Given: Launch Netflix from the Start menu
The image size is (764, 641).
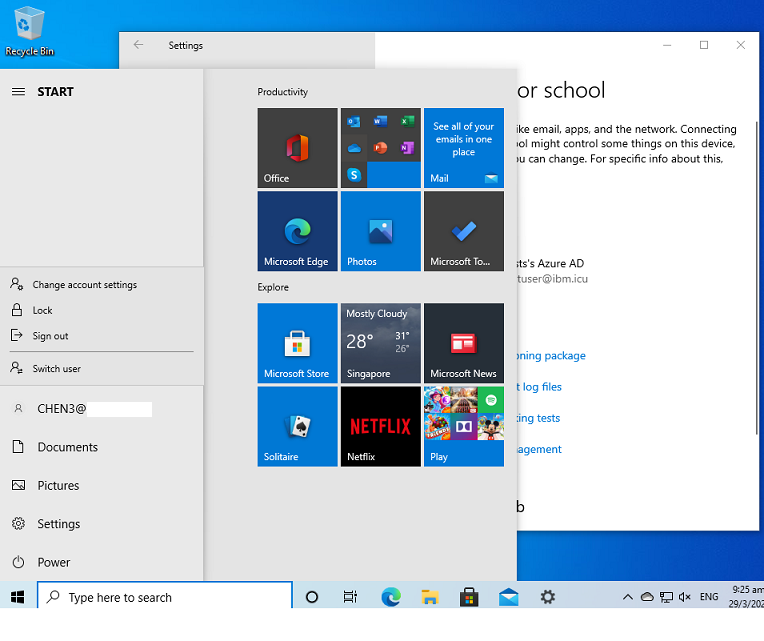Looking at the screenshot, I should (x=380, y=426).
